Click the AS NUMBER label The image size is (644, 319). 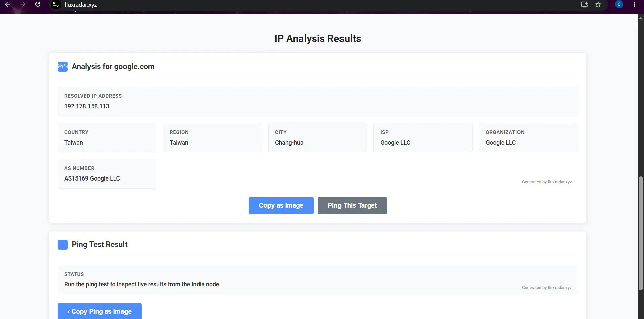tap(79, 168)
